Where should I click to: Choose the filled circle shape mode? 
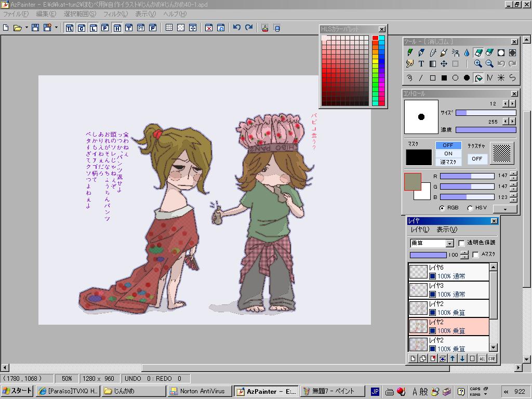point(467,78)
